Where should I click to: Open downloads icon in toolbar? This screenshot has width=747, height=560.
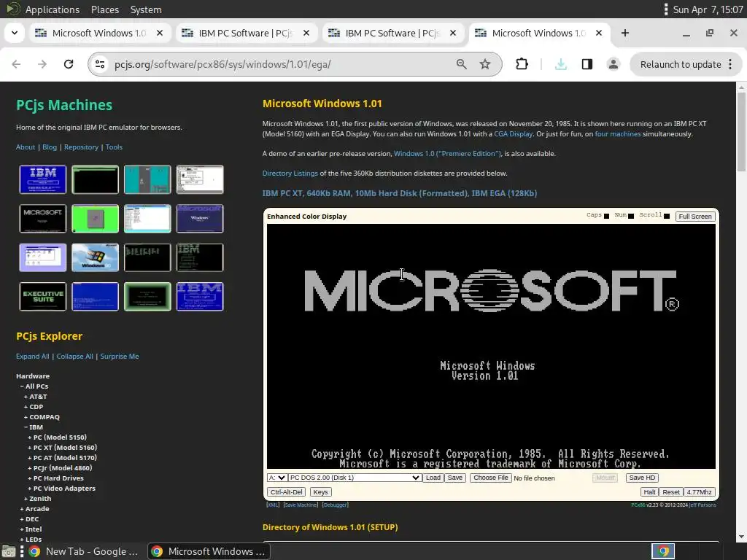[x=561, y=64]
